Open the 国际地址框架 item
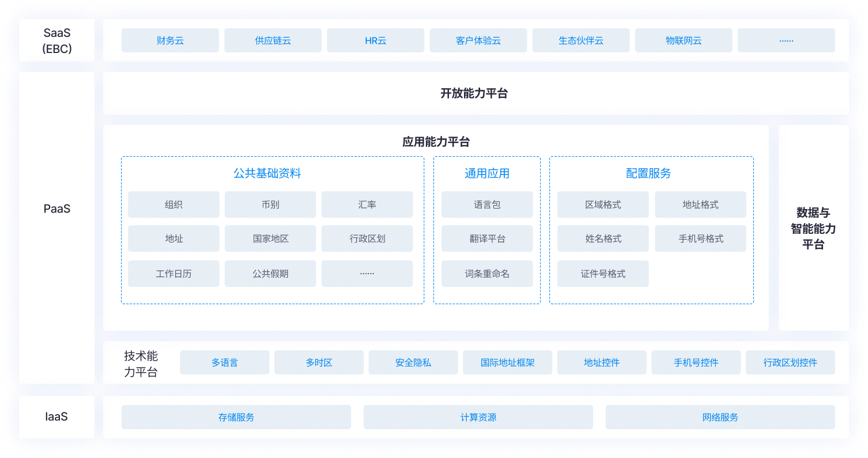This screenshot has height=458, width=868. pyautogui.click(x=507, y=362)
